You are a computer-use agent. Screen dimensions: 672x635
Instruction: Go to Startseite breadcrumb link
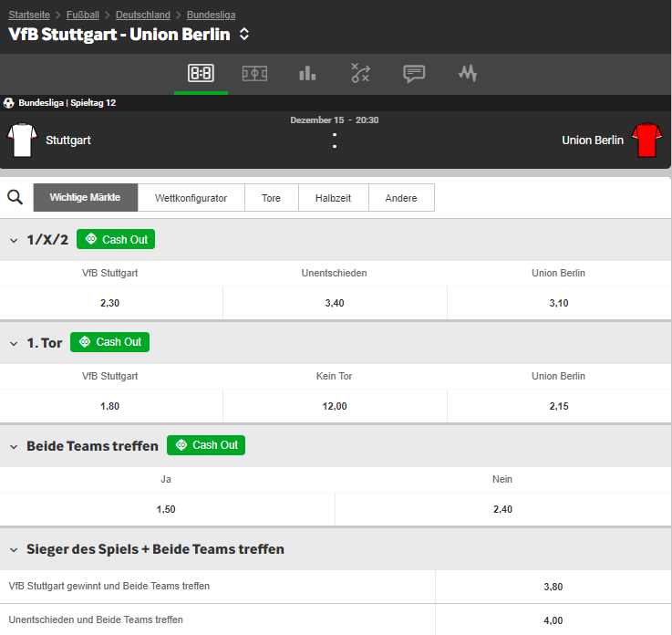tap(29, 15)
